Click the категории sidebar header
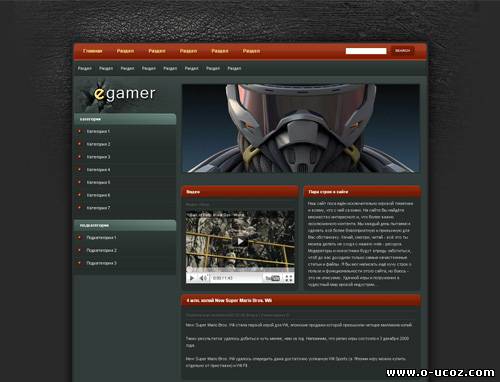 [x=125, y=119]
